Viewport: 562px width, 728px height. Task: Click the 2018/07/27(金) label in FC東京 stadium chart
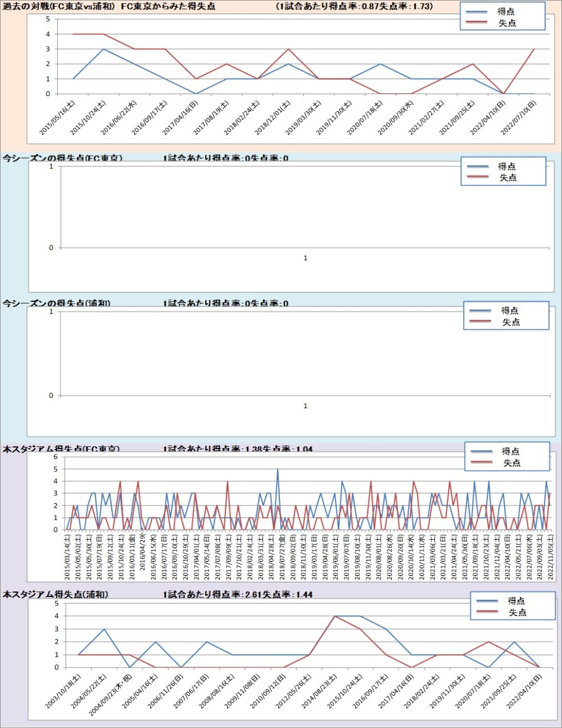[x=282, y=557]
